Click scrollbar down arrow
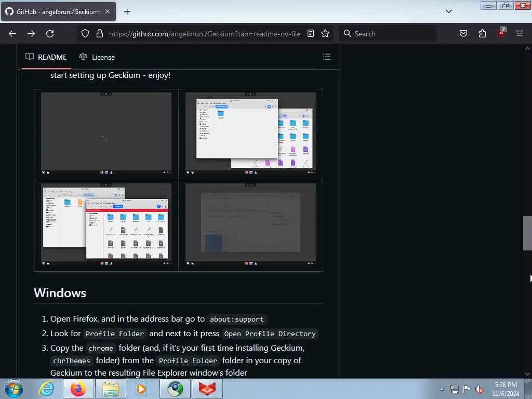The height and width of the screenshot is (399, 532). pyautogui.click(x=527, y=374)
